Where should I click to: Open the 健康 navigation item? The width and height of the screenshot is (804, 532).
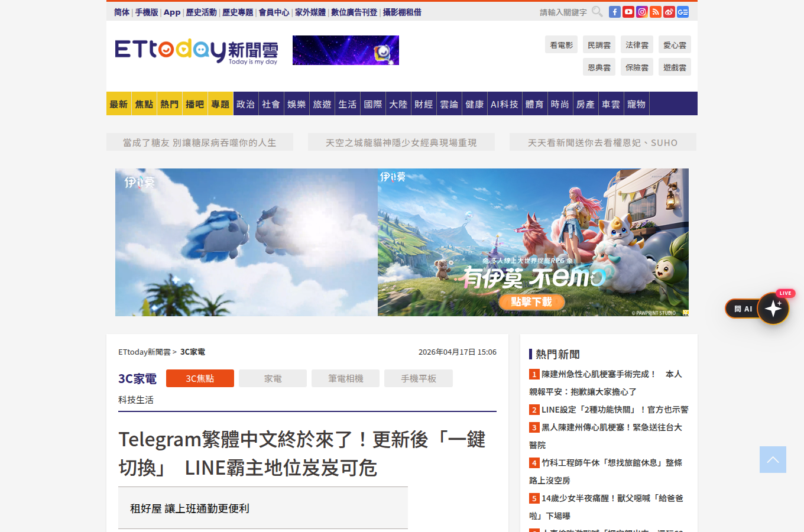475,104
